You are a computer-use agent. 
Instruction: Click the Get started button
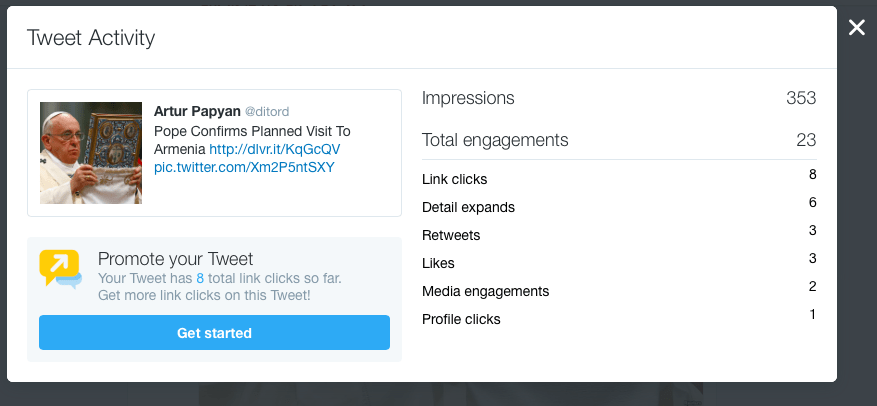[214, 333]
